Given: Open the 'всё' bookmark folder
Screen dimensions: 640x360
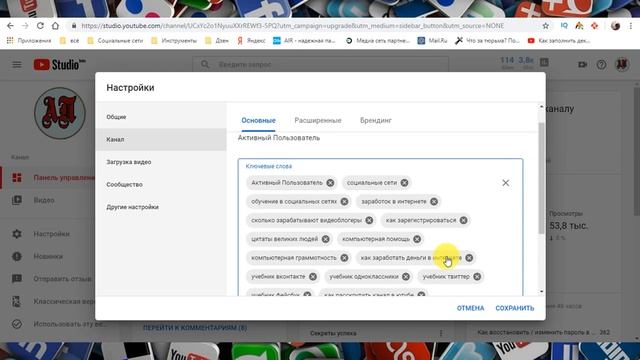Looking at the screenshot, I should 69,40.
